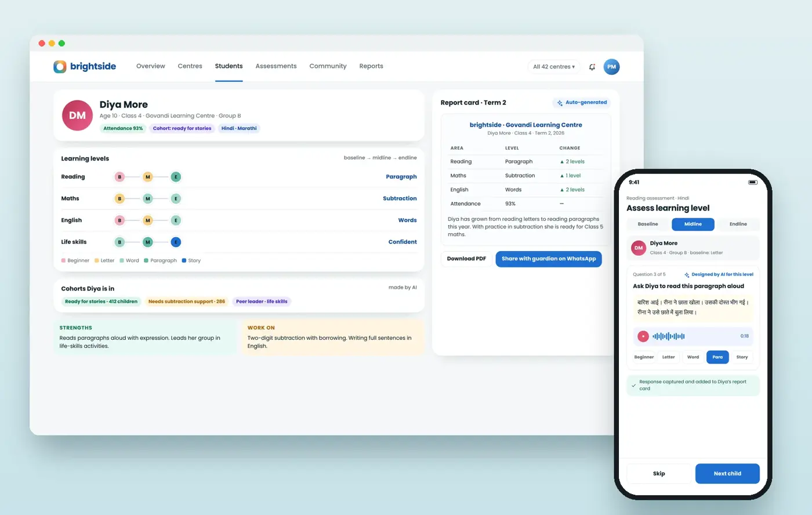This screenshot has height=515, width=812.
Task: Click DM avatar in phone assessment
Action: tap(639, 248)
